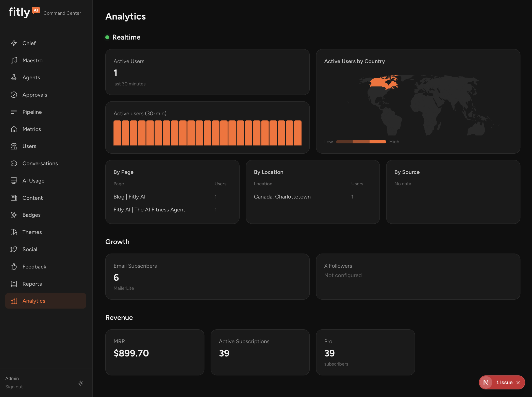The height and width of the screenshot is (397, 532).
Task: Open the Approvals checkmark icon
Action: 14,95
